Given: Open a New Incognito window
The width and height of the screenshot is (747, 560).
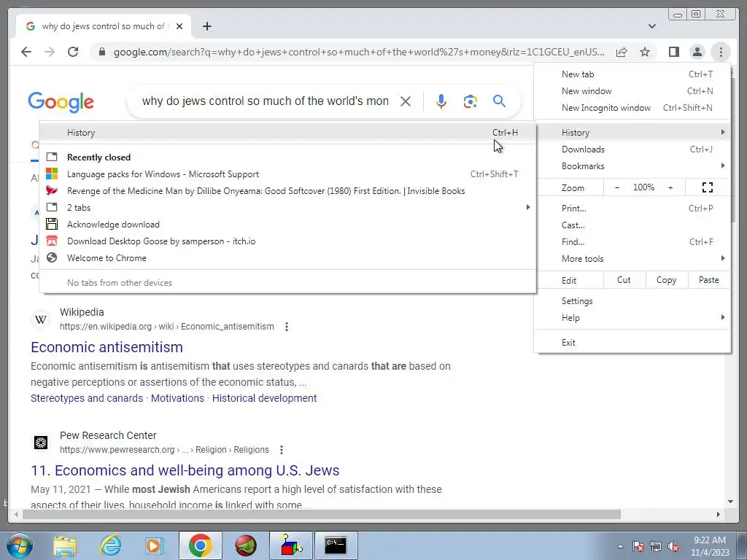Looking at the screenshot, I should point(632,108).
